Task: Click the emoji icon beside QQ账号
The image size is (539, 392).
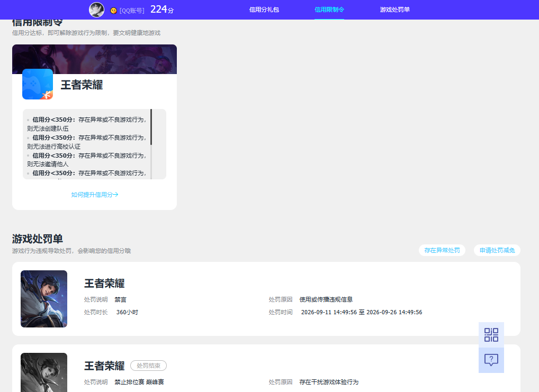Action: [x=113, y=11]
